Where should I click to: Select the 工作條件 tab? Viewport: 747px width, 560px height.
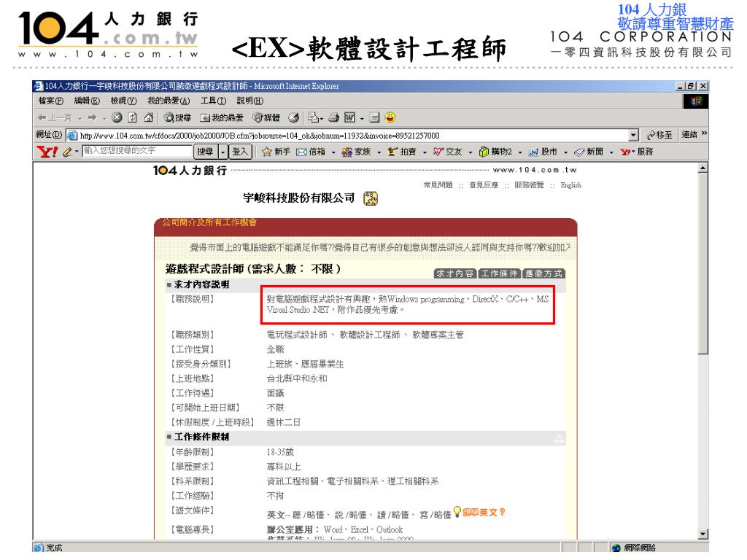click(499, 273)
